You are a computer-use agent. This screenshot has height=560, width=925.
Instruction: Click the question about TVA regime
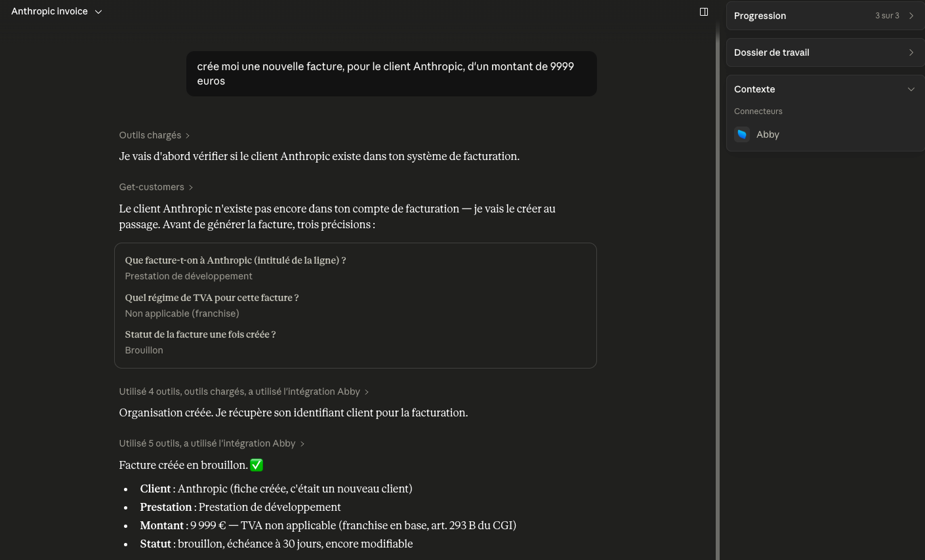(x=212, y=298)
